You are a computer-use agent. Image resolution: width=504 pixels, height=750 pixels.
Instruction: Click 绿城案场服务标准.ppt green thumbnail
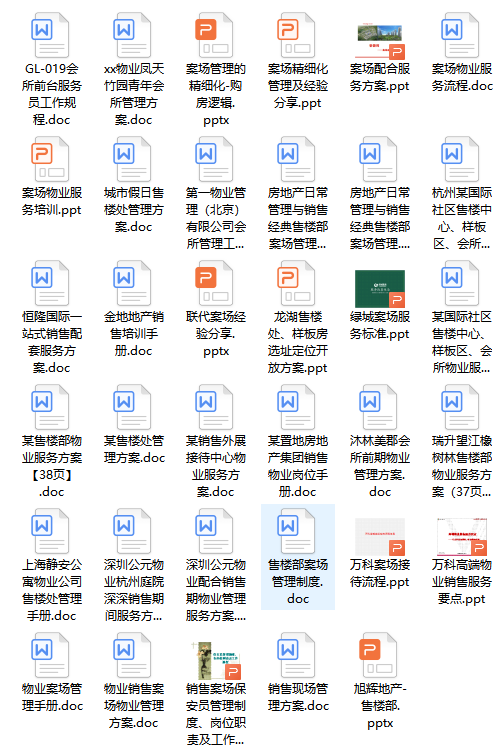click(380, 288)
